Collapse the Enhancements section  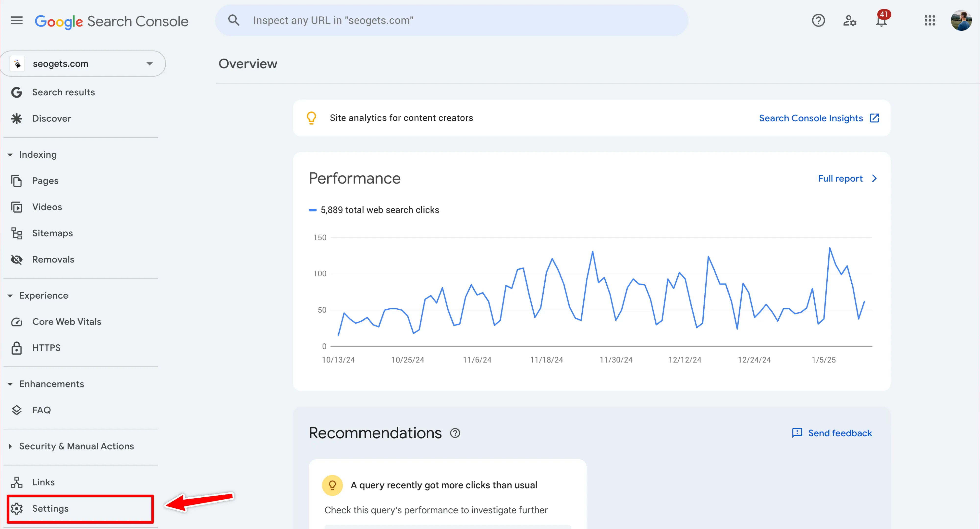10,384
